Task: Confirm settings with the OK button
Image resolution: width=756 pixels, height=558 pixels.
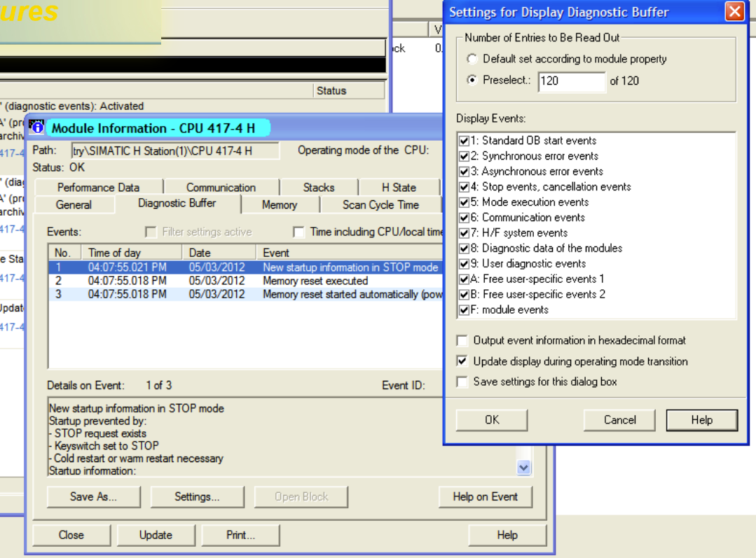Action: (492, 419)
